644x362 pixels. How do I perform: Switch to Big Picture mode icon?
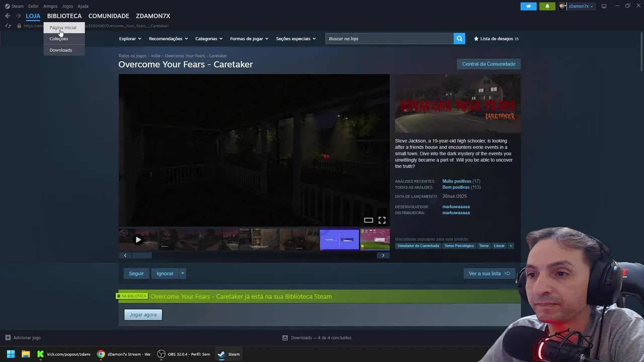[604, 6]
